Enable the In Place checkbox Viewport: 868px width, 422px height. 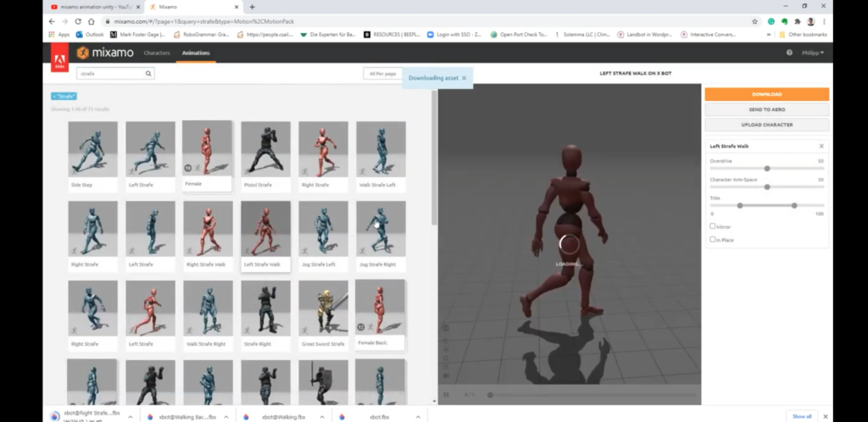(x=713, y=240)
